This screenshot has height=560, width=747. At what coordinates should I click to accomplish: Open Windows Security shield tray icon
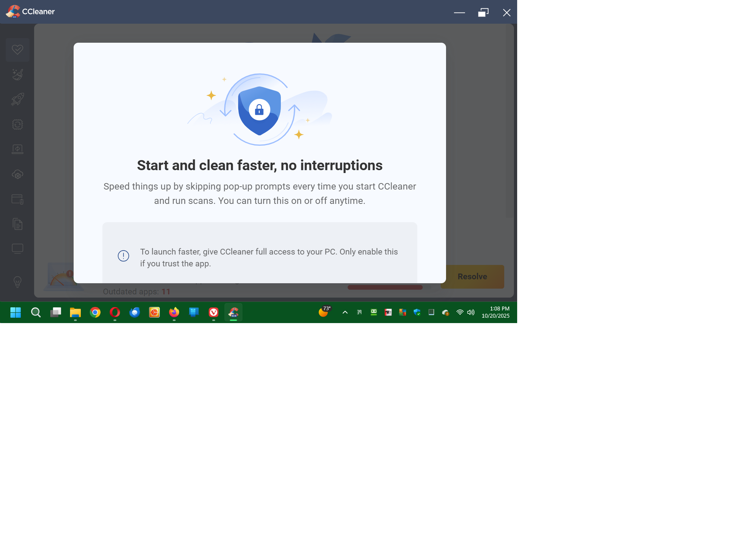pos(417,312)
